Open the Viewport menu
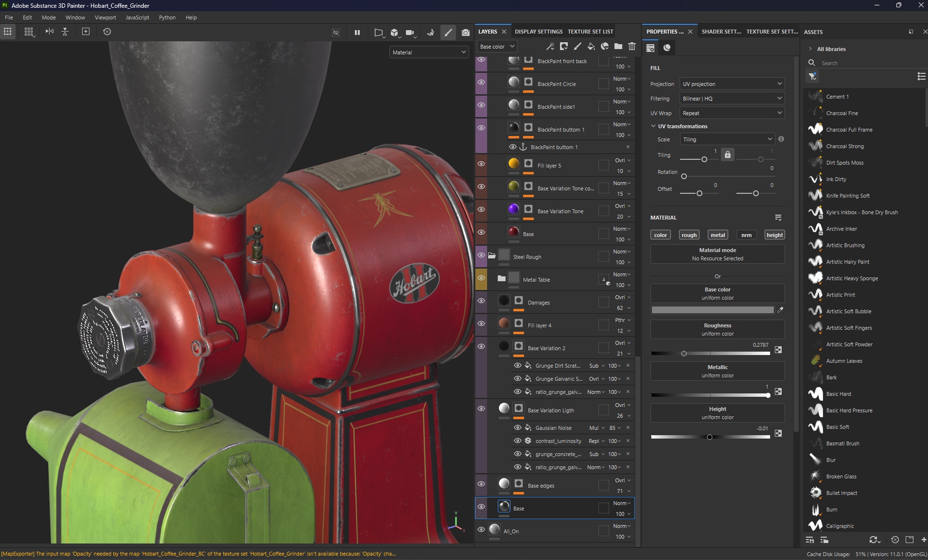The width and height of the screenshot is (928, 560). coord(105,17)
